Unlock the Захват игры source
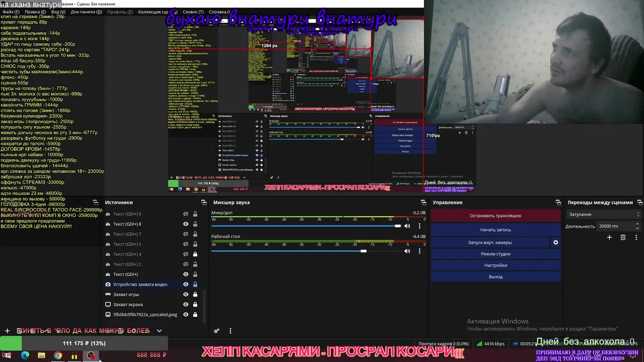 coord(195,295)
